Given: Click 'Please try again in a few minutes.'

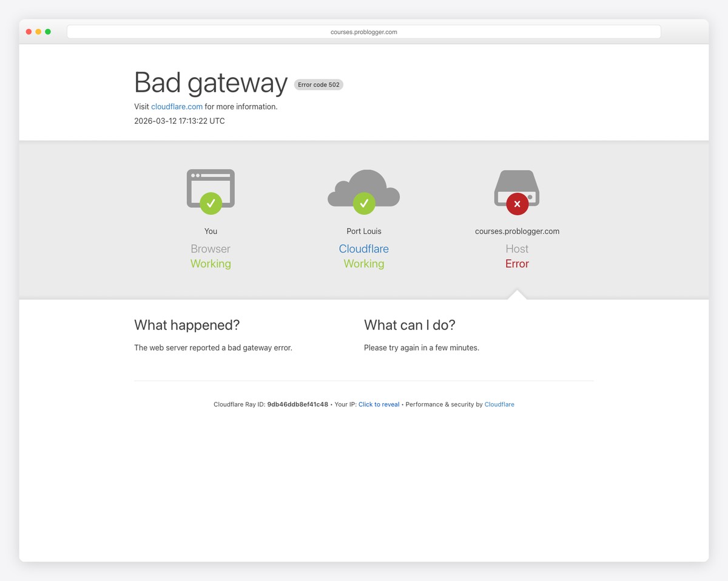Looking at the screenshot, I should tap(422, 348).
